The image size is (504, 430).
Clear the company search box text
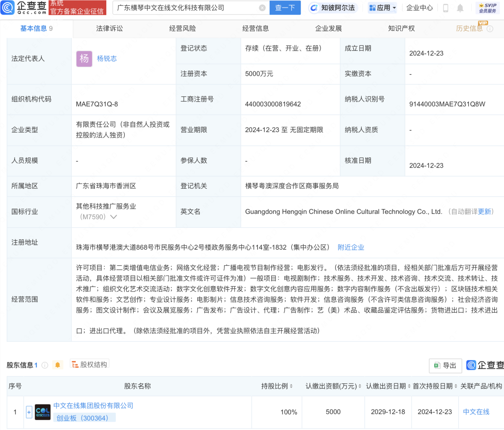[262, 8]
